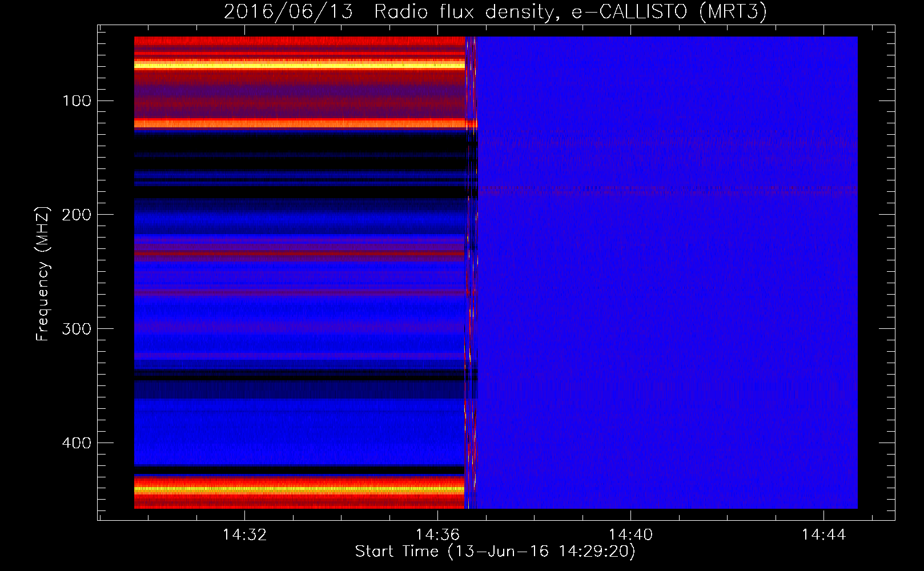Click the orange band just below 100 MHz
Viewport: 924px width, 571px height.
(x=299, y=123)
